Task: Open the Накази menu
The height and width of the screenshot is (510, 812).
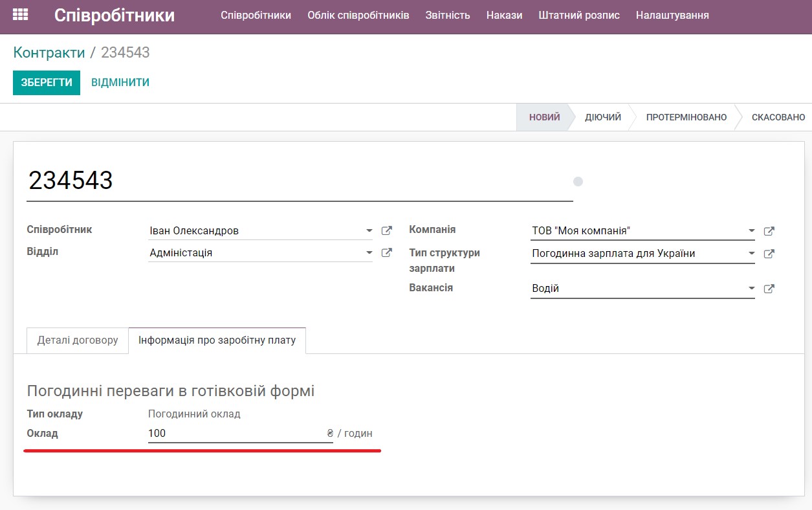Action: (503, 15)
